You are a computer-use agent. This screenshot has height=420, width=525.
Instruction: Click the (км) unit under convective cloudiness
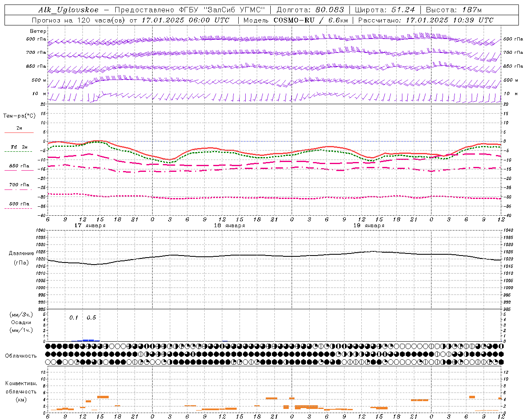pyautogui.click(x=21, y=399)
